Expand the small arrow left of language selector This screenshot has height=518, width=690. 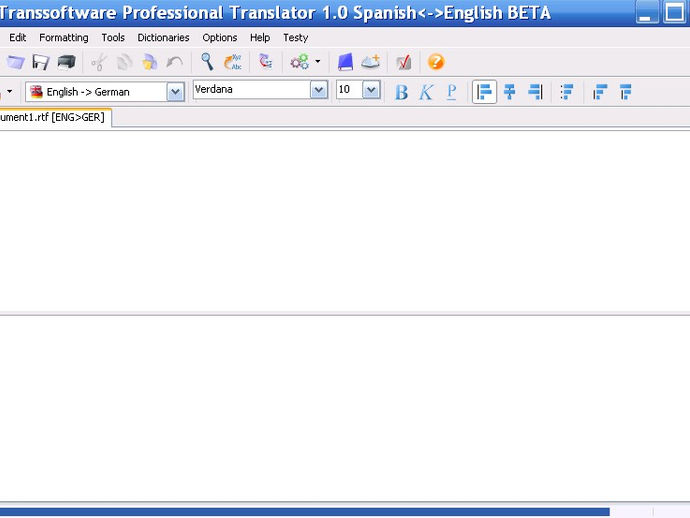coord(9,92)
